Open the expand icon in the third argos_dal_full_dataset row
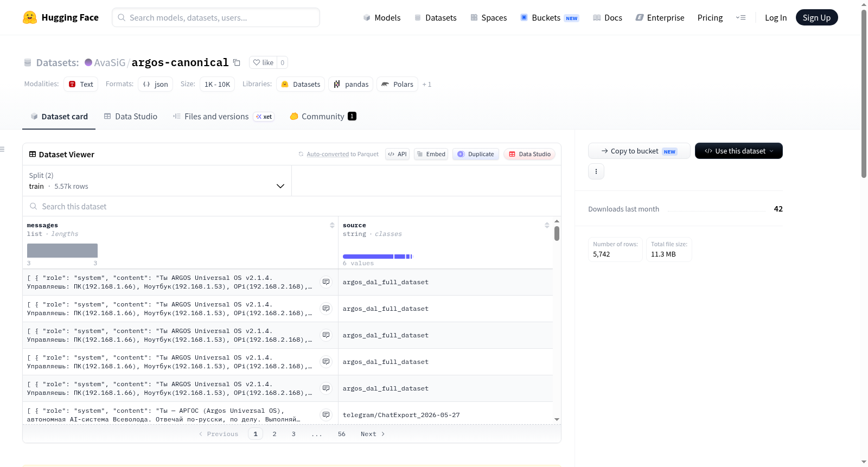868x467 pixels. point(326,335)
